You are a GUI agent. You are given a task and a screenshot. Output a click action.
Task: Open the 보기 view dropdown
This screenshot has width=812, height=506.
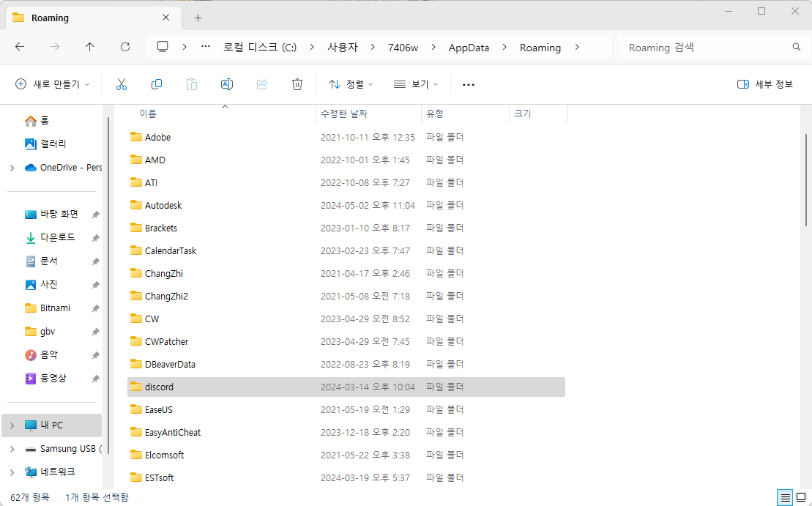tap(416, 84)
